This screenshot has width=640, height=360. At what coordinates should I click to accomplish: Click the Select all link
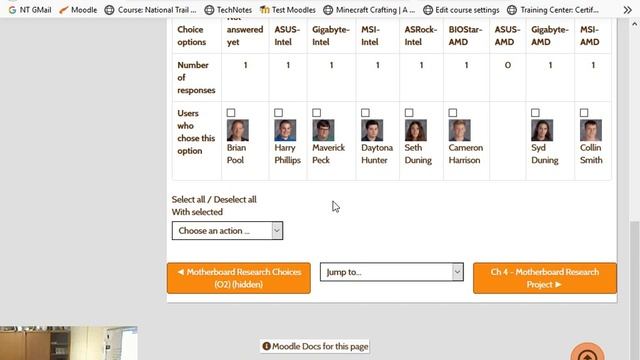coord(188,200)
